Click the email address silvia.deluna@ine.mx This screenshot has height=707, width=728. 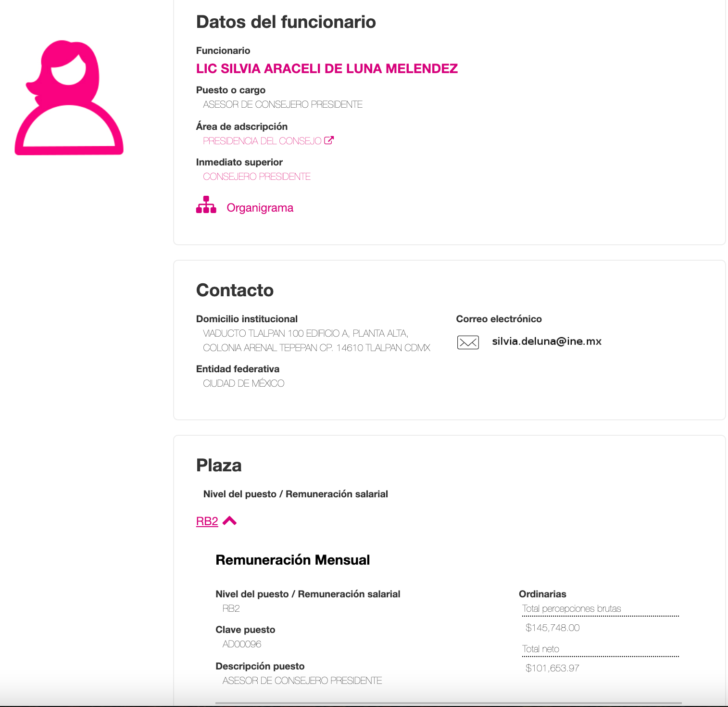click(546, 341)
